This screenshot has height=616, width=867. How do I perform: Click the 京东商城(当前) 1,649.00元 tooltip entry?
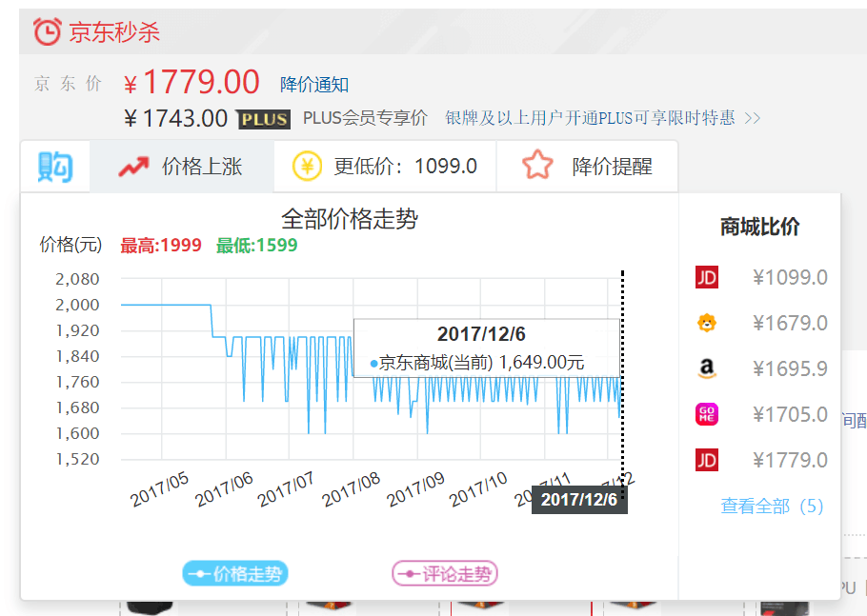tap(477, 363)
